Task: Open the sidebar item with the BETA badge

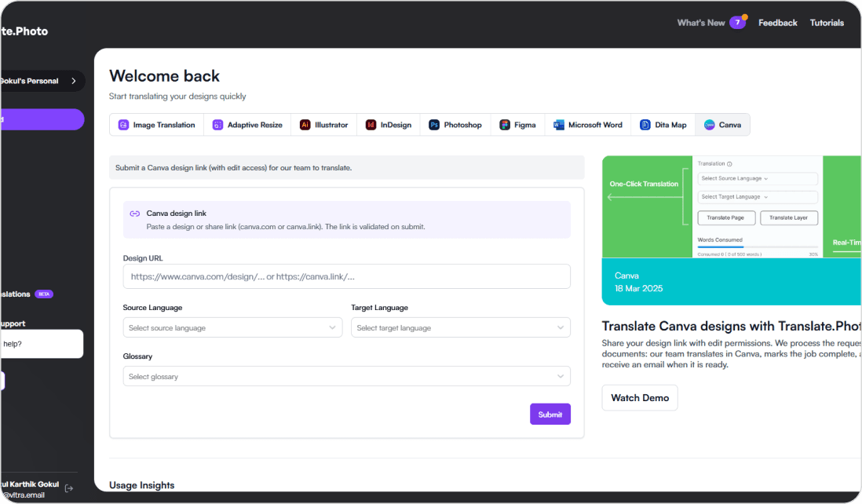Action: point(27,294)
